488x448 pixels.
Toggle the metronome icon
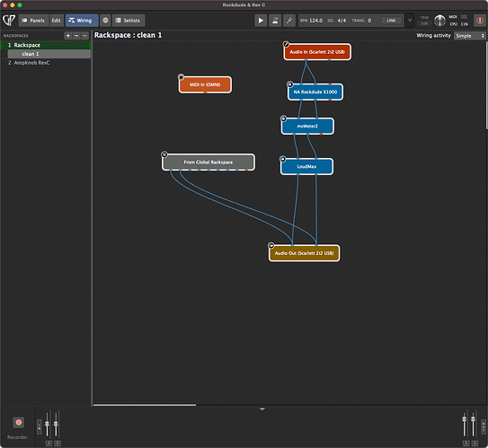point(275,21)
